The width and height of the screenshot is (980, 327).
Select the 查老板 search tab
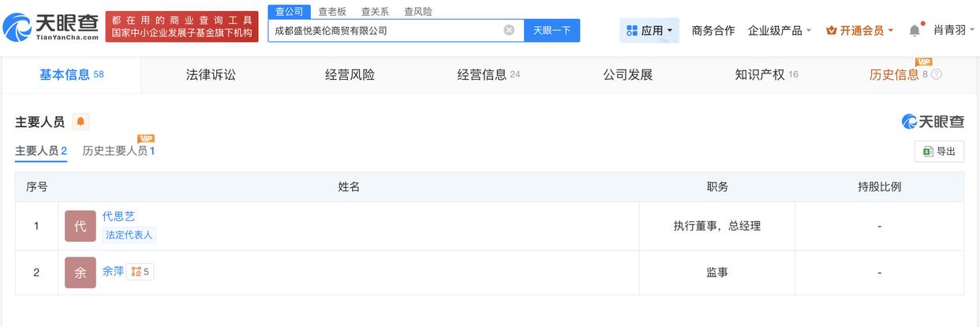pos(332,12)
